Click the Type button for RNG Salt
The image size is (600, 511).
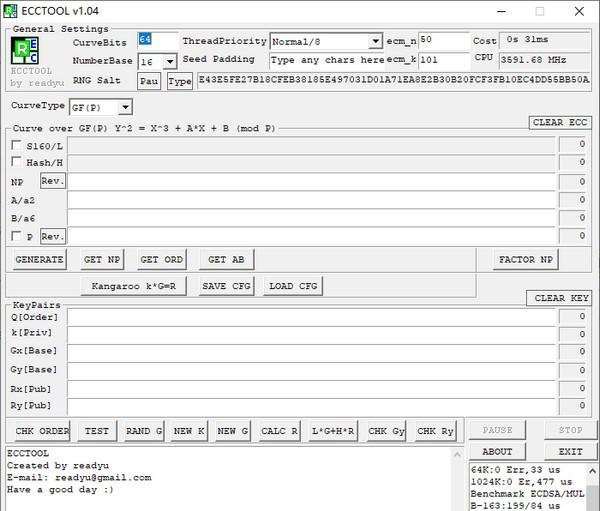[179, 81]
